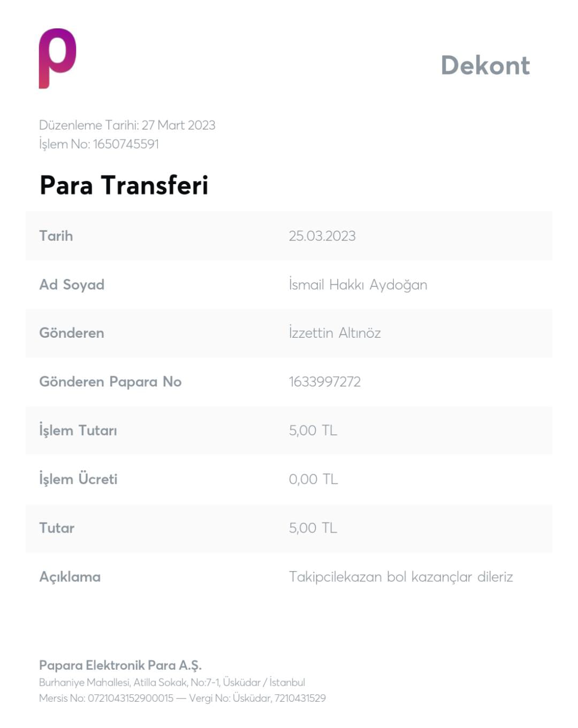Click the Ad Soyad row label
Screen dimensions: 578x728
(72, 285)
